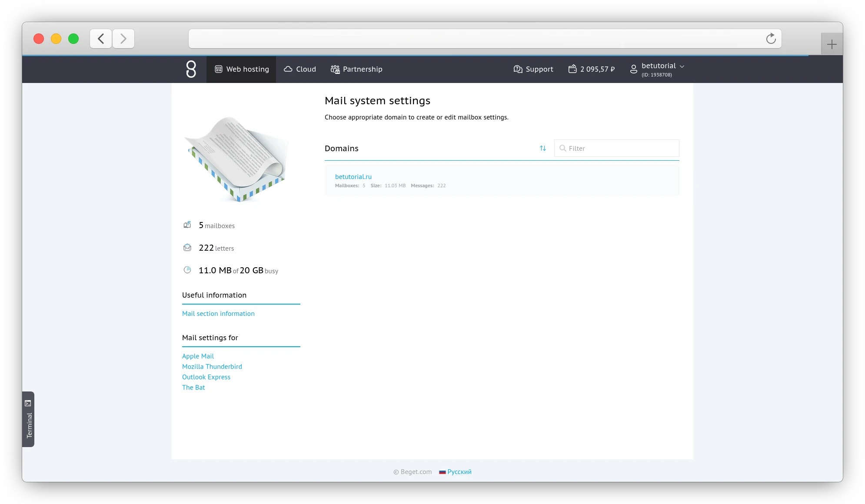Click the account profile icon beside betutorial
The height and width of the screenshot is (504, 865).
pyautogui.click(x=633, y=69)
